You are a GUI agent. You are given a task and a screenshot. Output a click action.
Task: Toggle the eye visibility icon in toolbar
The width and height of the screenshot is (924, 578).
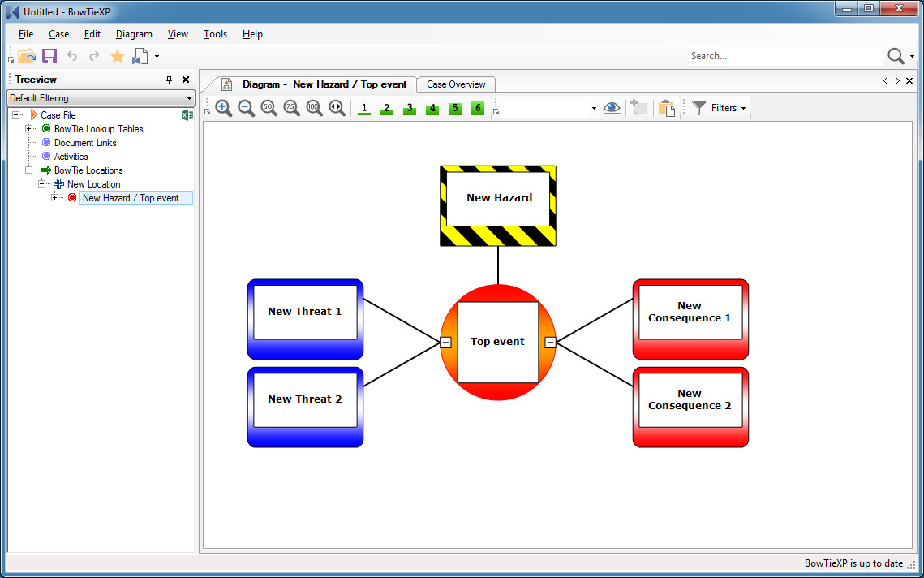(612, 108)
